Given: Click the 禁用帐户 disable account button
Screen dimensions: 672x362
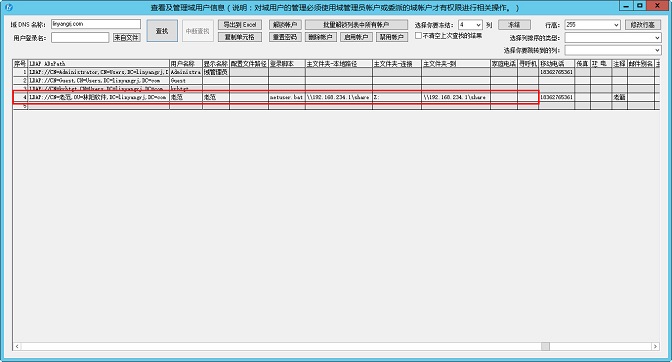Looking at the screenshot, I should (x=392, y=37).
